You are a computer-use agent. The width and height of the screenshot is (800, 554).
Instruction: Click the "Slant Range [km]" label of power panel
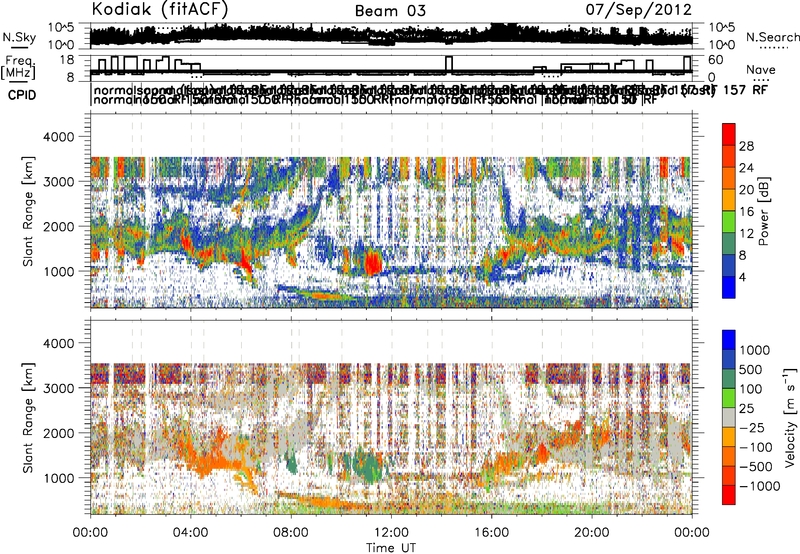(x=28, y=211)
